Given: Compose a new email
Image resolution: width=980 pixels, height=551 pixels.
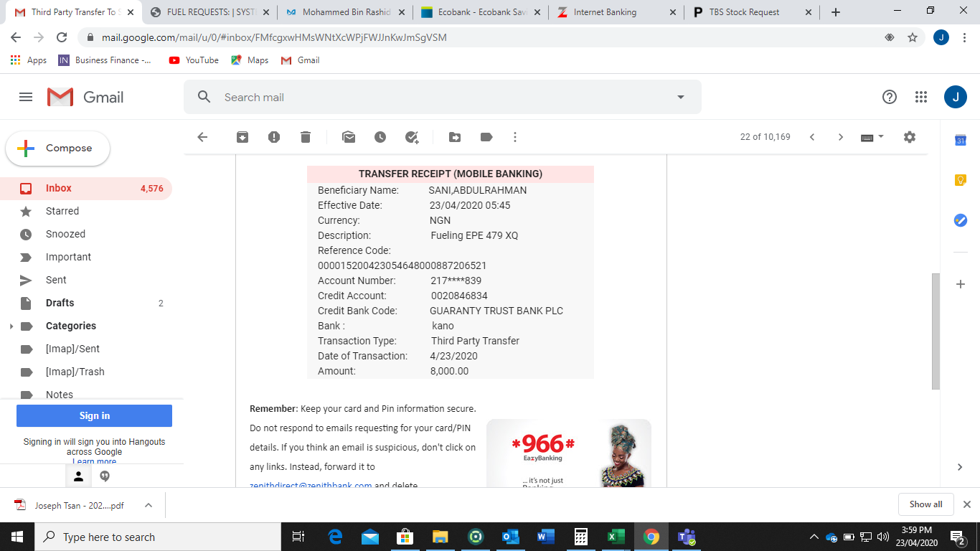Looking at the screenshot, I should [x=58, y=149].
